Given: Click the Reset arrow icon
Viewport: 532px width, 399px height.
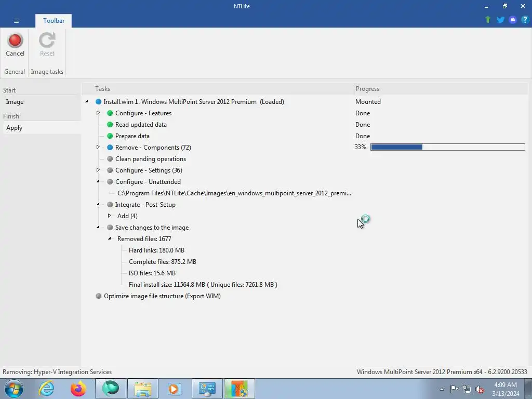Looking at the screenshot, I should coord(47,41).
